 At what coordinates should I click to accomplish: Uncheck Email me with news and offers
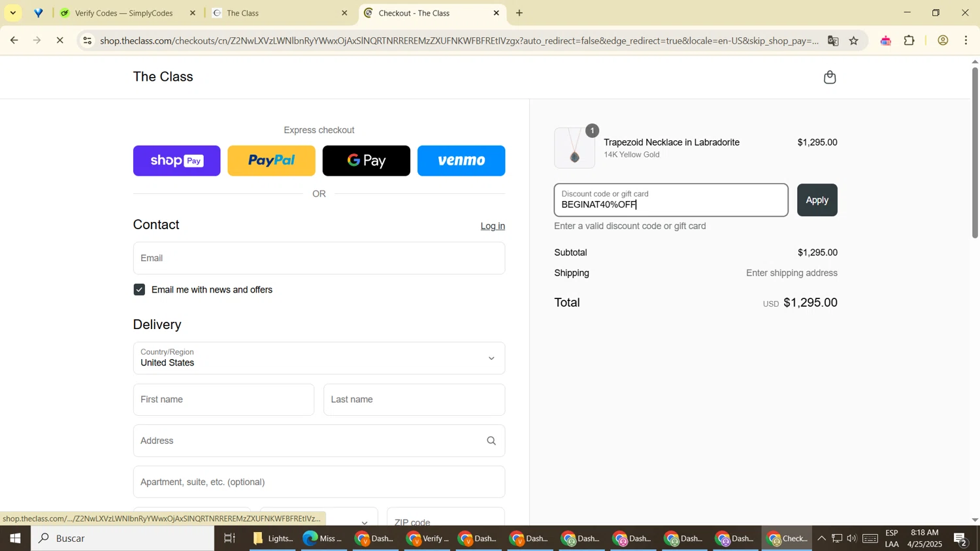[x=139, y=290]
